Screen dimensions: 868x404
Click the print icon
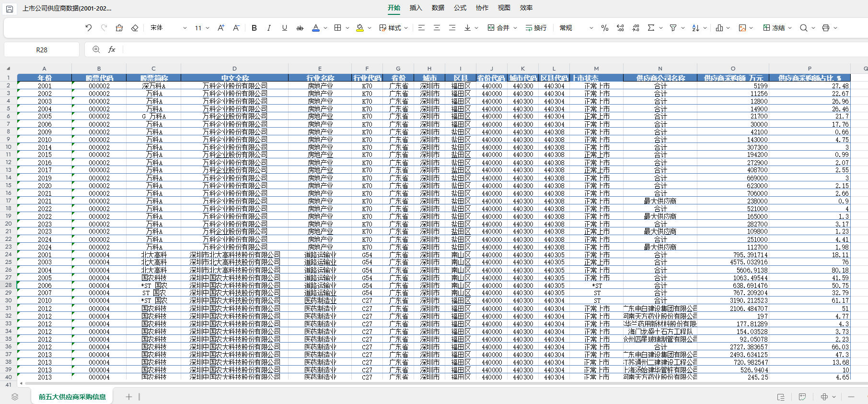pos(825,28)
